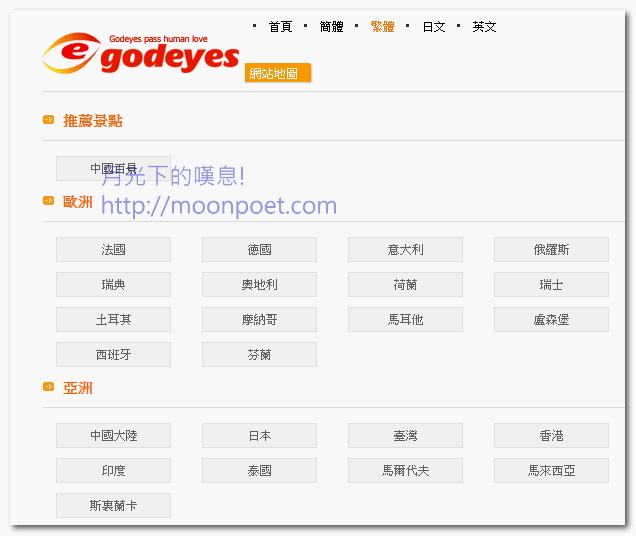This screenshot has width=636, height=536.
Task: Switch language to 簡體
Action: pyautogui.click(x=331, y=27)
